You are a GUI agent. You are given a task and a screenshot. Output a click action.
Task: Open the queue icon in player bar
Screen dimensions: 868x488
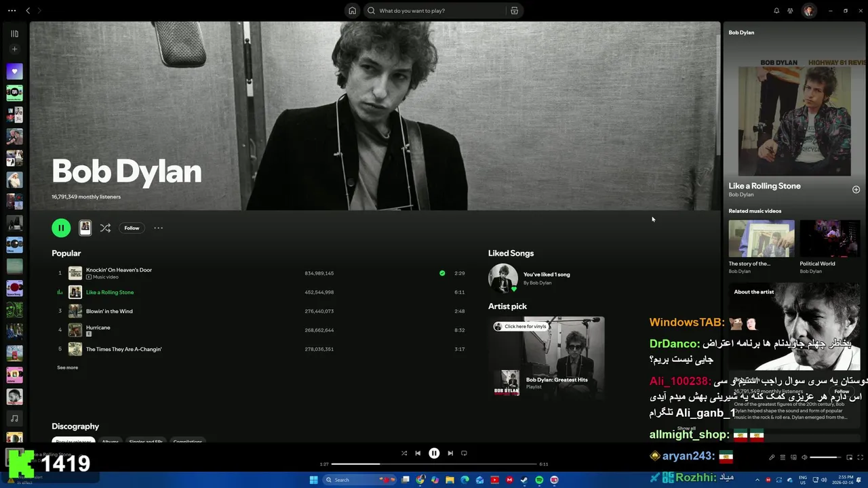[x=783, y=457]
